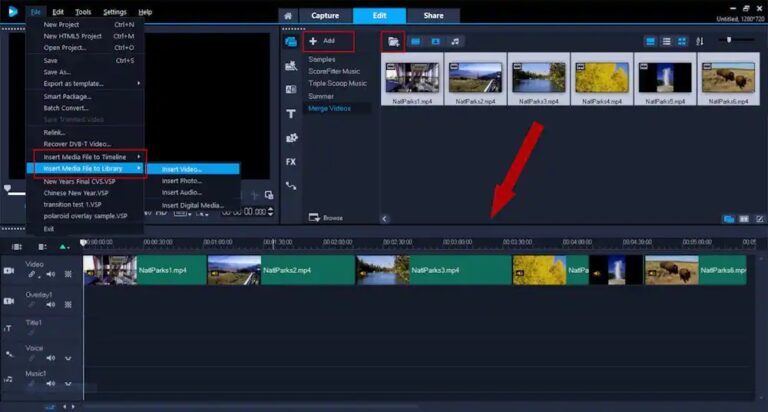Click the Video track camera icon
Image resolution: width=768 pixels, height=412 pixels.
(x=9, y=270)
